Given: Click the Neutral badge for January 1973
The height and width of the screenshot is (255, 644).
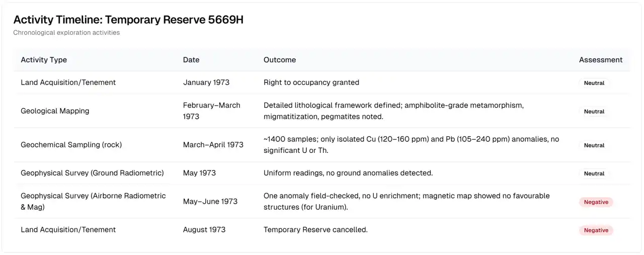Looking at the screenshot, I should 594,83.
